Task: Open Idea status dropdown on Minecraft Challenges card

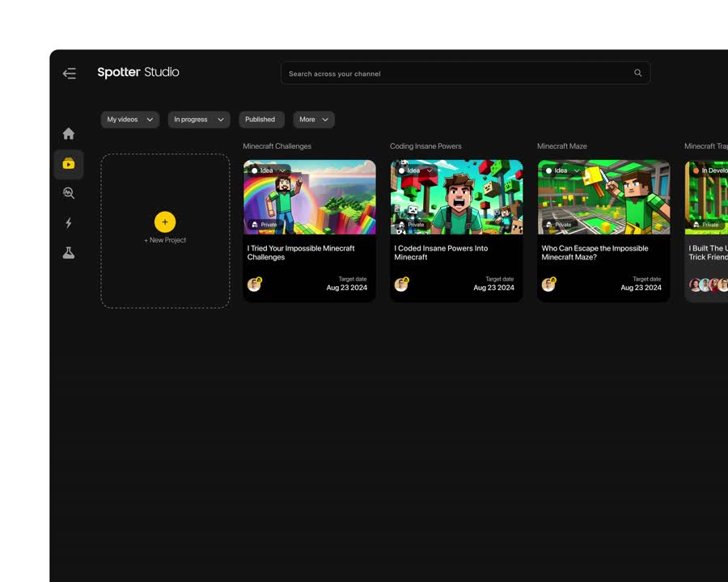Action: 269,171
